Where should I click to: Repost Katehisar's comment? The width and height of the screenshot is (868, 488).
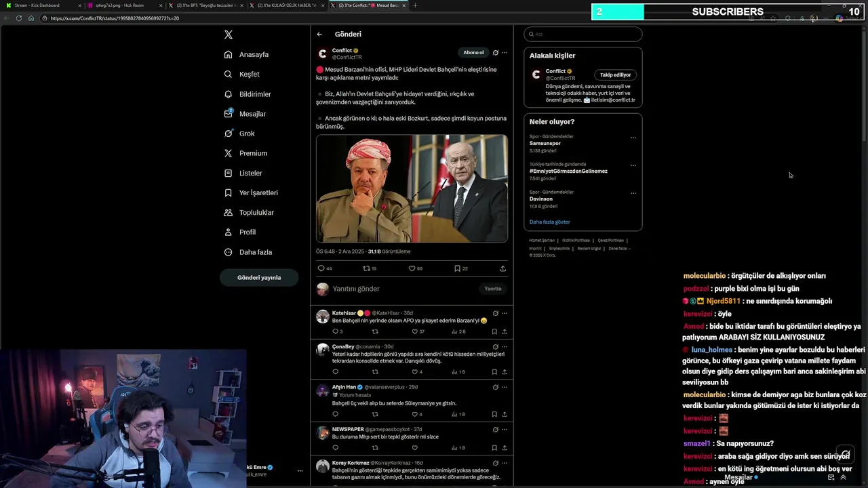375,331
